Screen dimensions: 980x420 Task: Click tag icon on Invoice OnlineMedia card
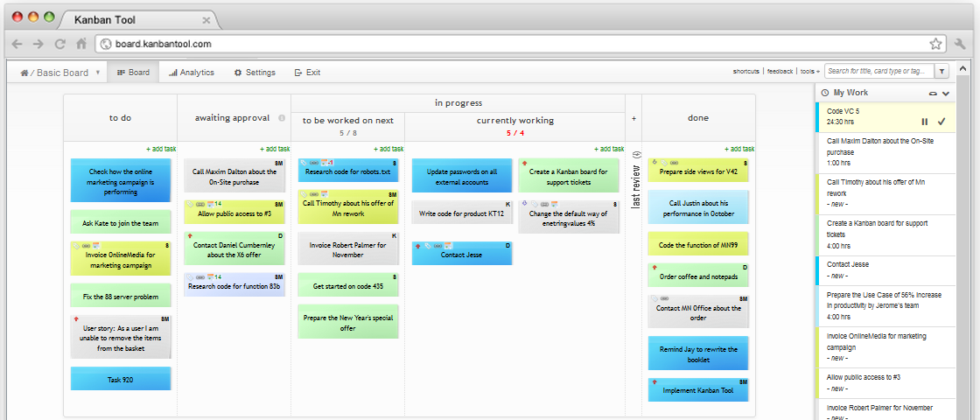pyautogui.click(x=76, y=246)
